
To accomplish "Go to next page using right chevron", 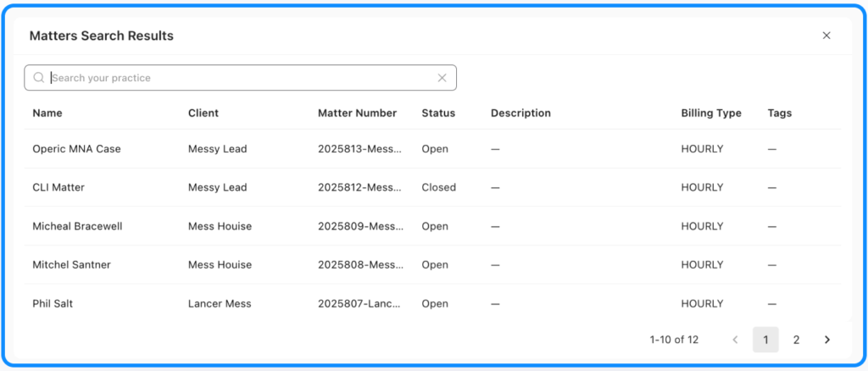I will click(827, 340).
